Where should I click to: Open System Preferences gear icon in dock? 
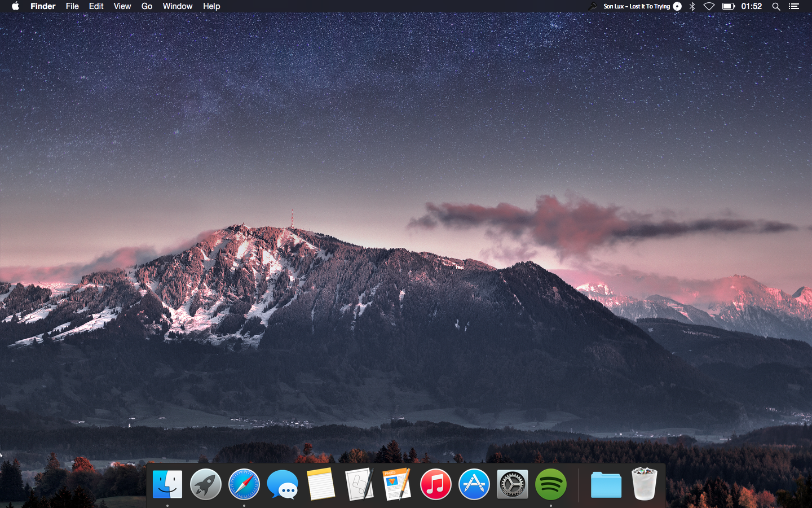tap(513, 484)
